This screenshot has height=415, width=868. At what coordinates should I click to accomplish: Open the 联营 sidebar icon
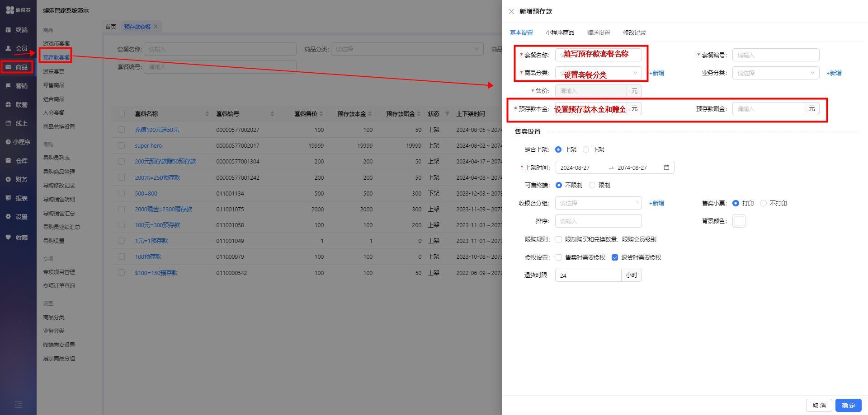coord(8,104)
